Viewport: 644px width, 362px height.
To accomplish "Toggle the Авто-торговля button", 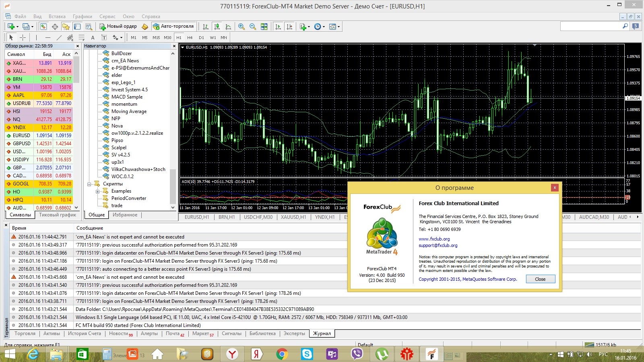I will [173, 27].
